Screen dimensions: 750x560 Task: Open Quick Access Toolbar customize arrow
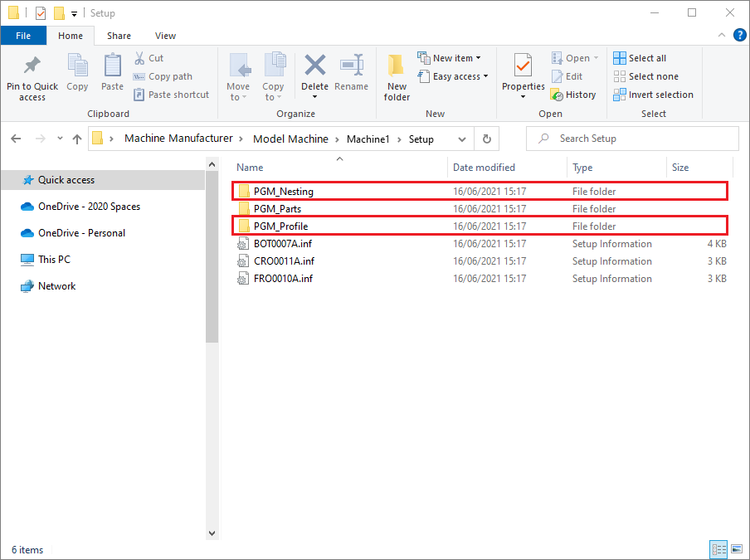pyautogui.click(x=74, y=14)
